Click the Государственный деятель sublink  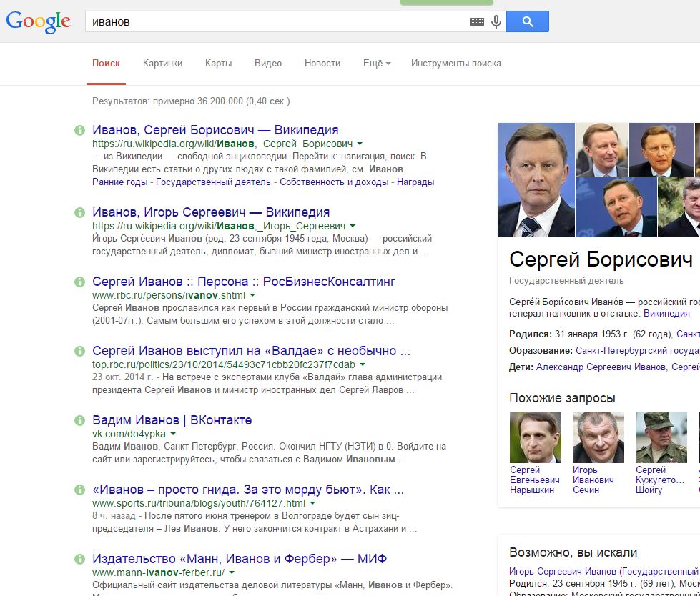[x=213, y=182]
